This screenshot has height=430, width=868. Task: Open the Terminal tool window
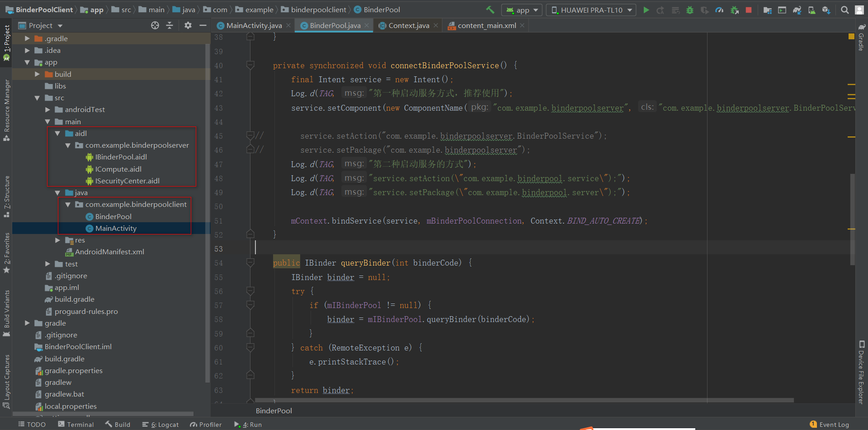76,424
